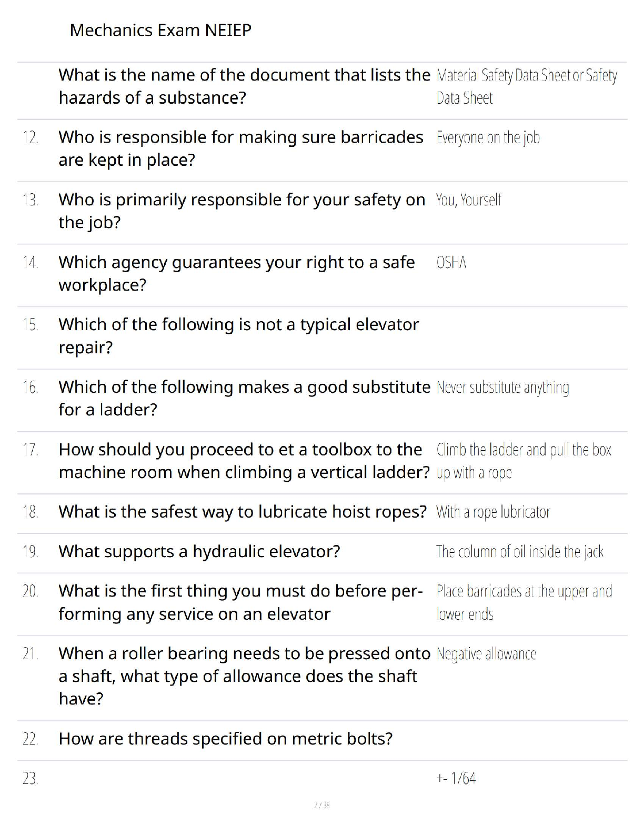The width and height of the screenshot is (644, 834).
Task: Click 'With a rope lubricator' answer
Action: point(493,512)
